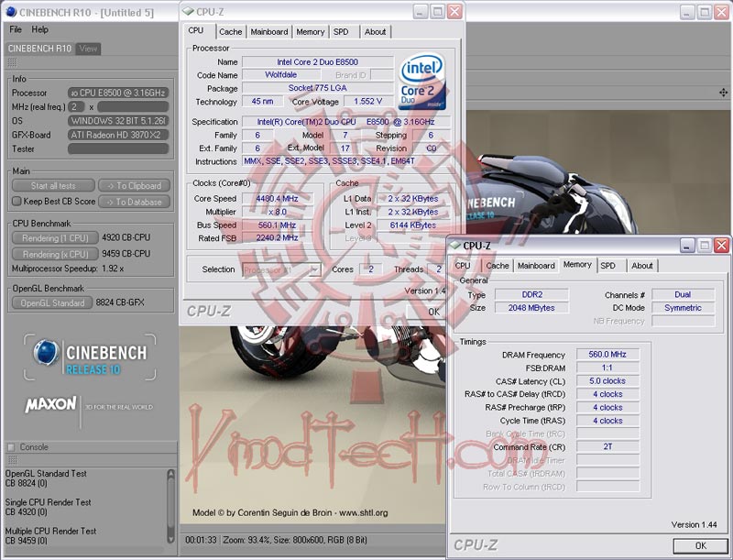Click the DRAM Frequency 560.0 MHz value

click(x=607, y=355)
